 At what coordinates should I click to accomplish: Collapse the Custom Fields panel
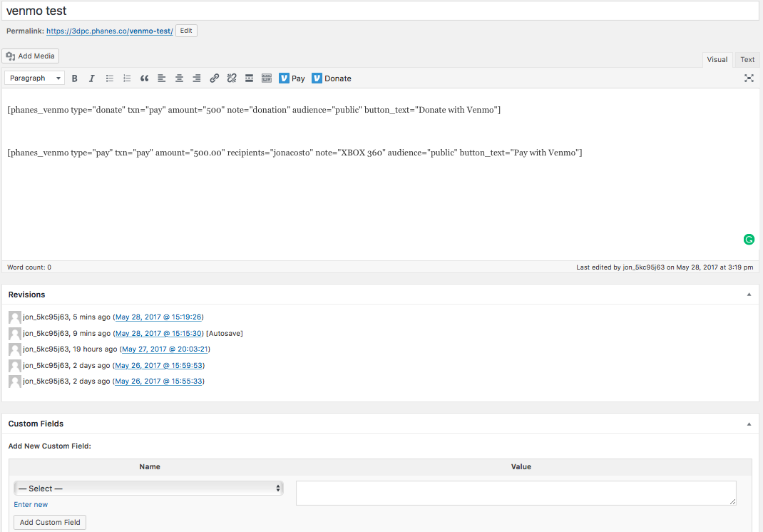coord(749,424)
